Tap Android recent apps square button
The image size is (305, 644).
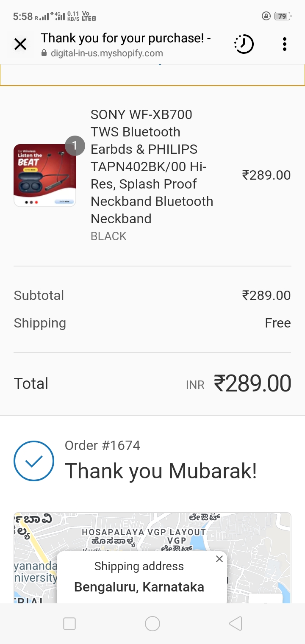pos(69,624)
